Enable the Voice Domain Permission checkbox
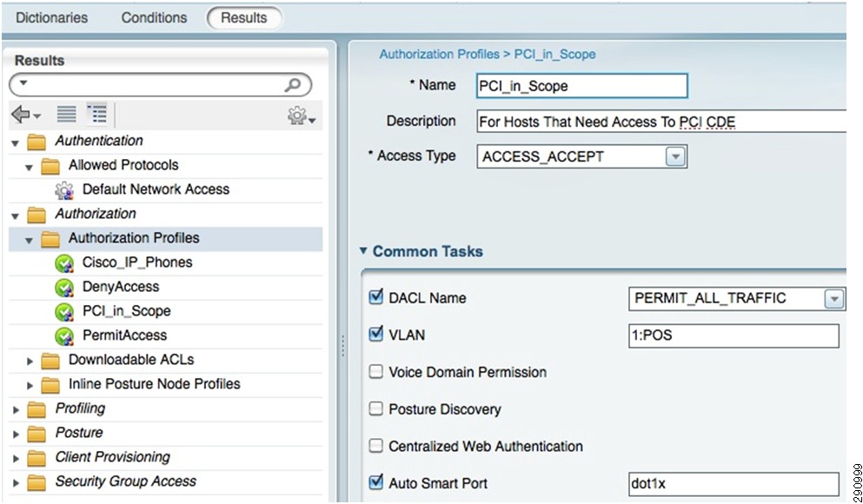 tap(376, 372)
